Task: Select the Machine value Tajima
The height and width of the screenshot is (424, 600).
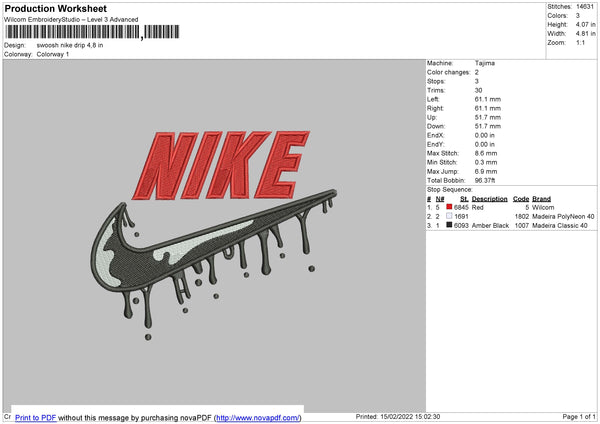Action: click(x=485, y=63)
